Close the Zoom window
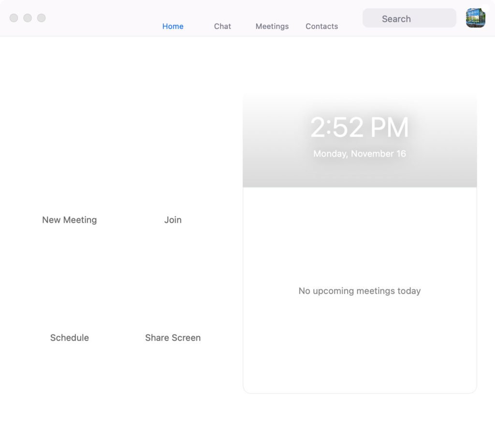 point(14,18)
